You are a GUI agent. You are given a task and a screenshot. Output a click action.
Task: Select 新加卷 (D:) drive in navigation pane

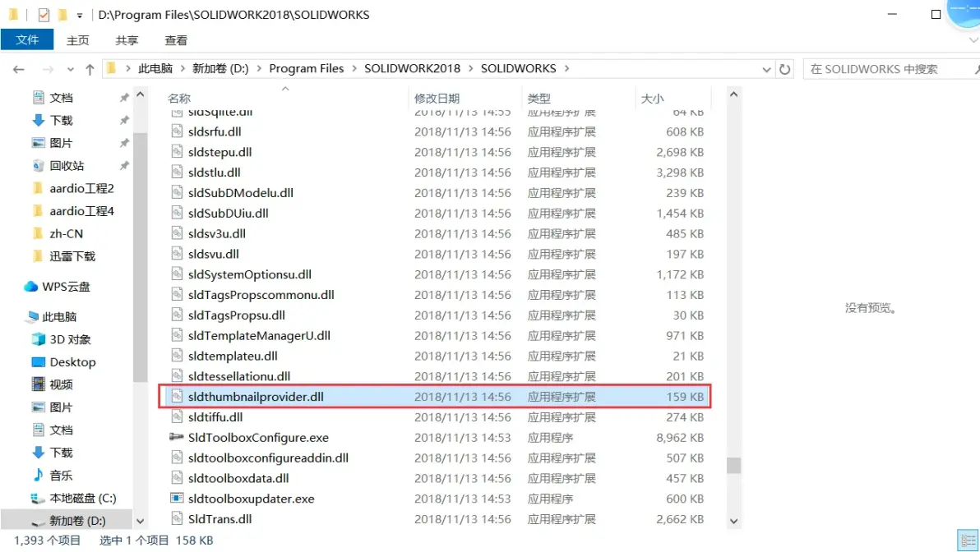[x=77, y=521]
